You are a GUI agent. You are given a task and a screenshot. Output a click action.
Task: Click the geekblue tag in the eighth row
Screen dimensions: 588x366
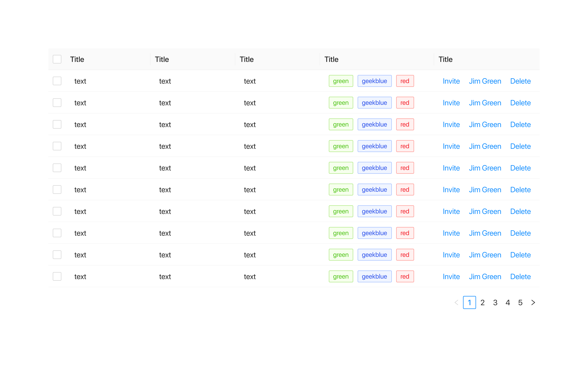374,233
